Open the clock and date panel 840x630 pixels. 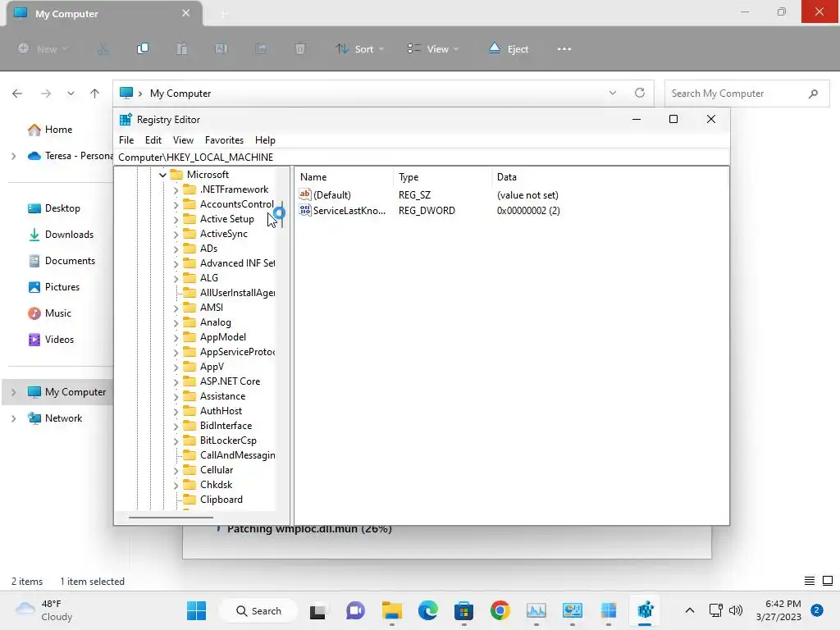coord(778,610)
